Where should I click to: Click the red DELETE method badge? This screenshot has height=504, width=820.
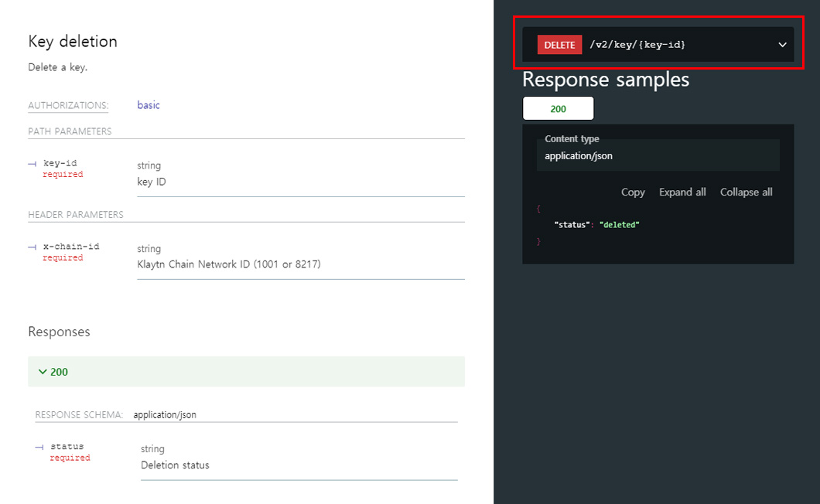click(559, 45)
